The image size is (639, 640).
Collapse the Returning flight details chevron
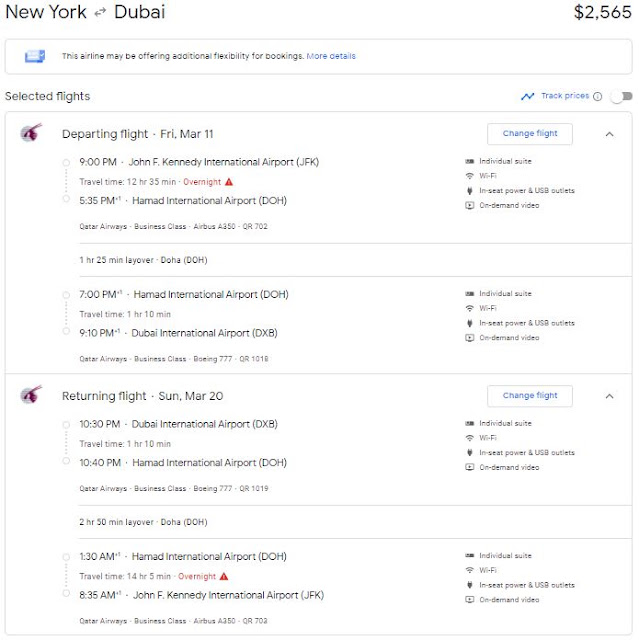610,396
